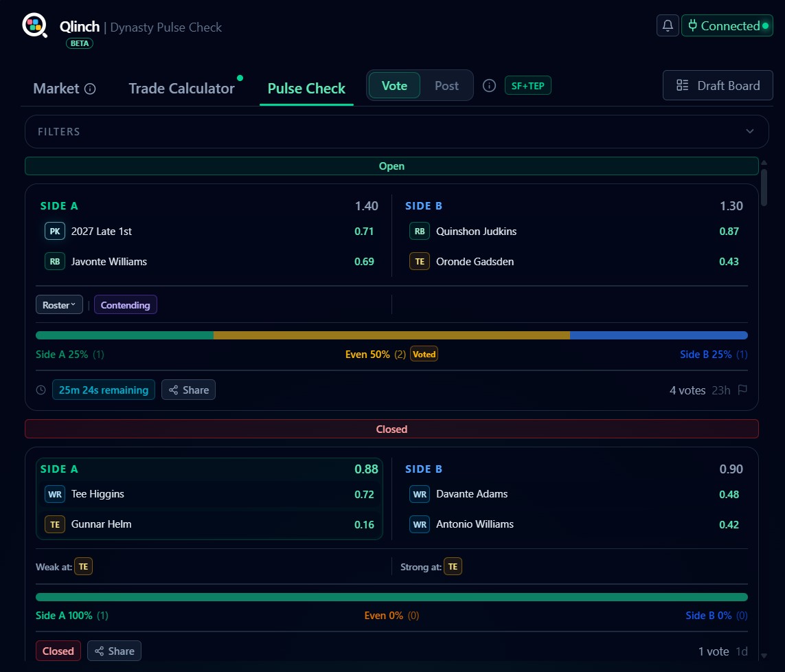Select player 2027 Late 1st
Image resolution: width=785 pixels, height=672 pixels.
(x=101, y=232)
